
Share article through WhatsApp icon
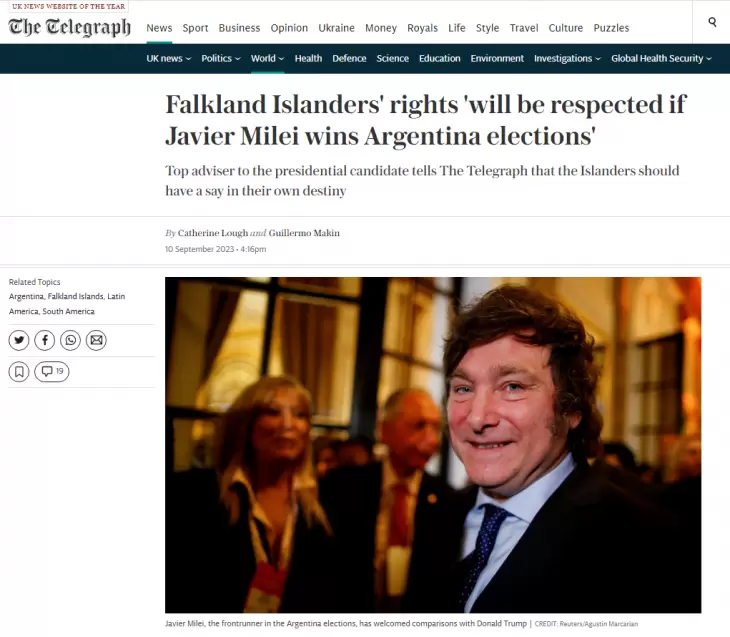[x=70, y=340]
